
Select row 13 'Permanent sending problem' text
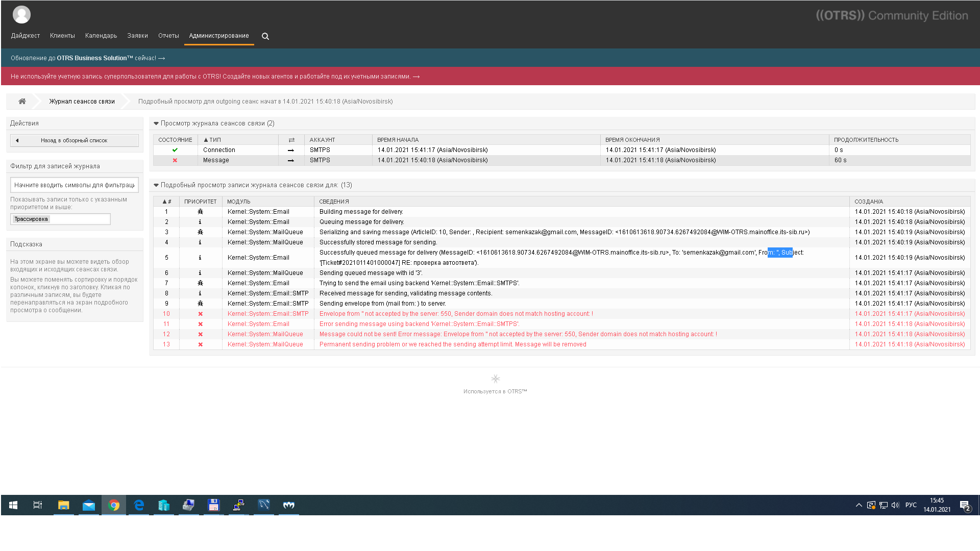(453, 344)
